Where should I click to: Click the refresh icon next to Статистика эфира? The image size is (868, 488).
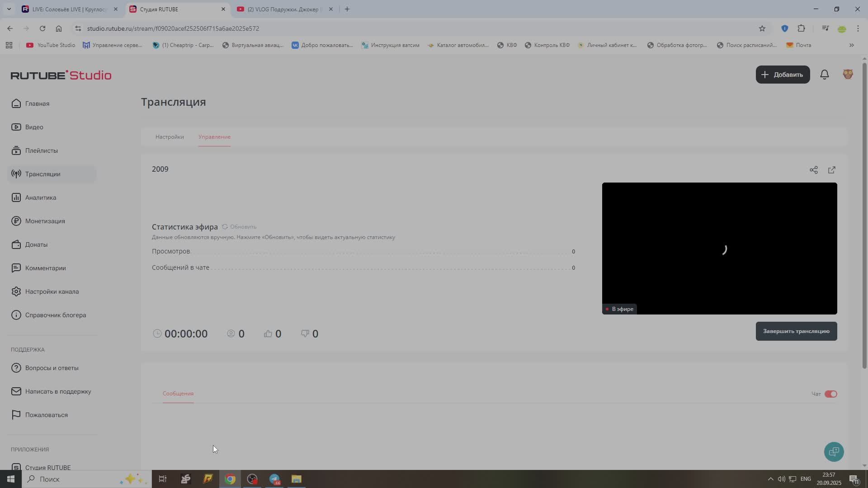tap(225, 227)
